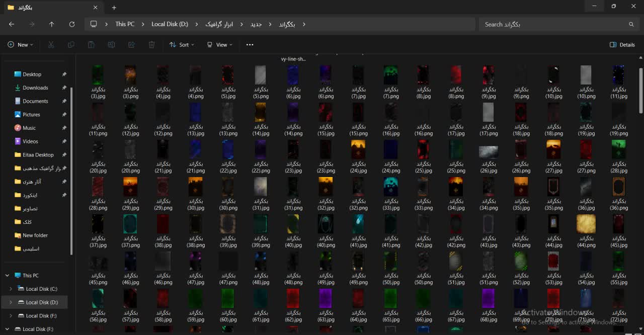Click the Cut scissors icon in toolbar
Viewport: 644px width, 335px height.
click(51, 45)
